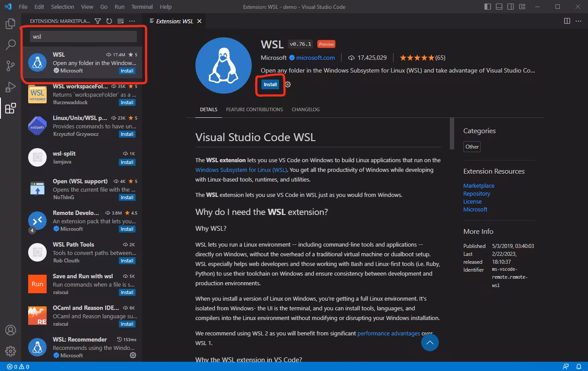Select the Remote Development extension icon
The height and width of the screenshot is (371, 588).
(37, 221)
